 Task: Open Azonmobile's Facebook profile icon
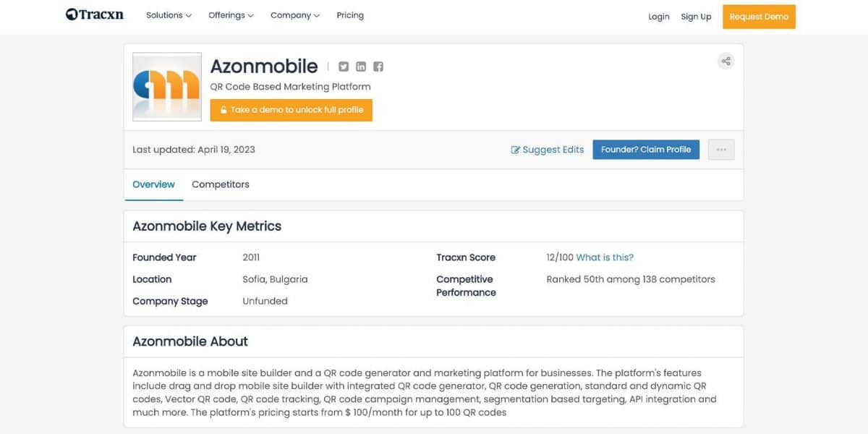click(378, 67)
